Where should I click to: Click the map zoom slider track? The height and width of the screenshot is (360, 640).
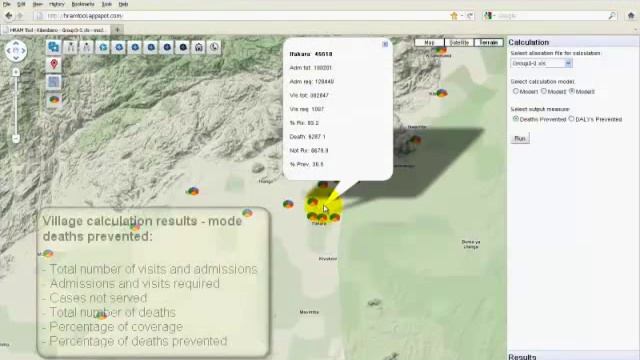click(x=16, y=105)
